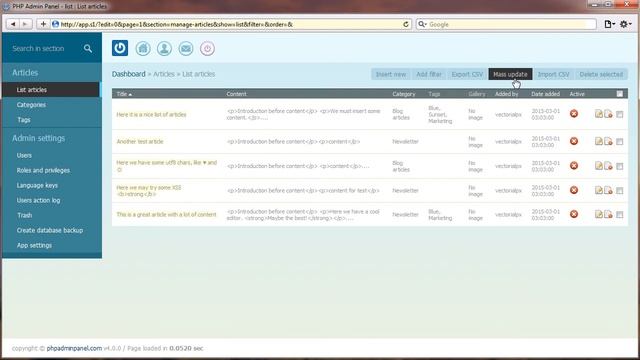Toggle active status for XSS article
This screenshot has width=640, height=360.
[574, 190]
